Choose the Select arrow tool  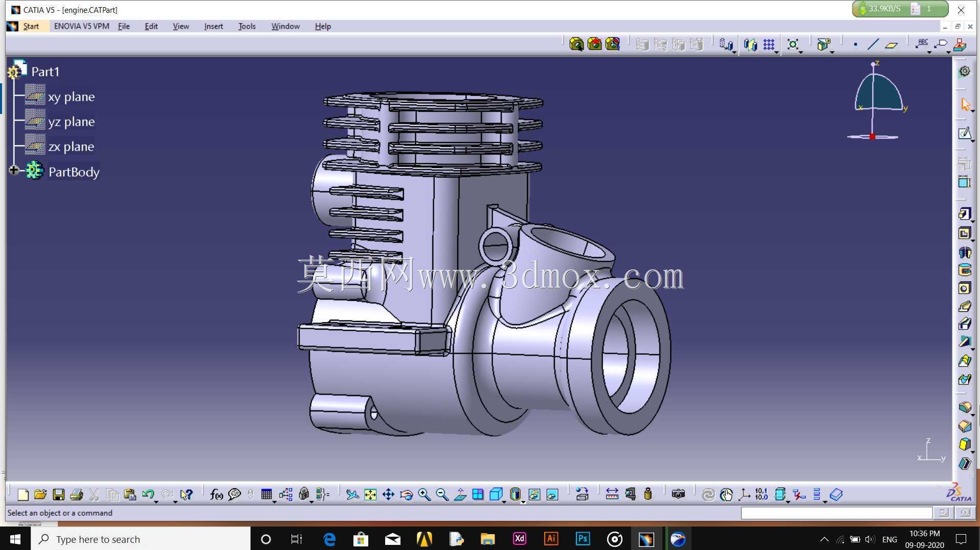(x=965, y=104)
